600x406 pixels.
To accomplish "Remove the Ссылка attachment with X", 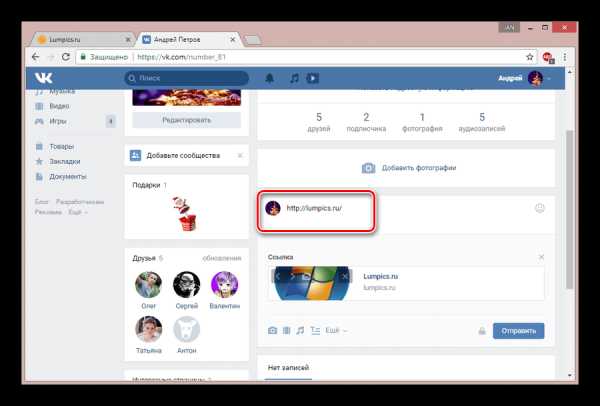I will pyautogui.click(x=541, y=257).
